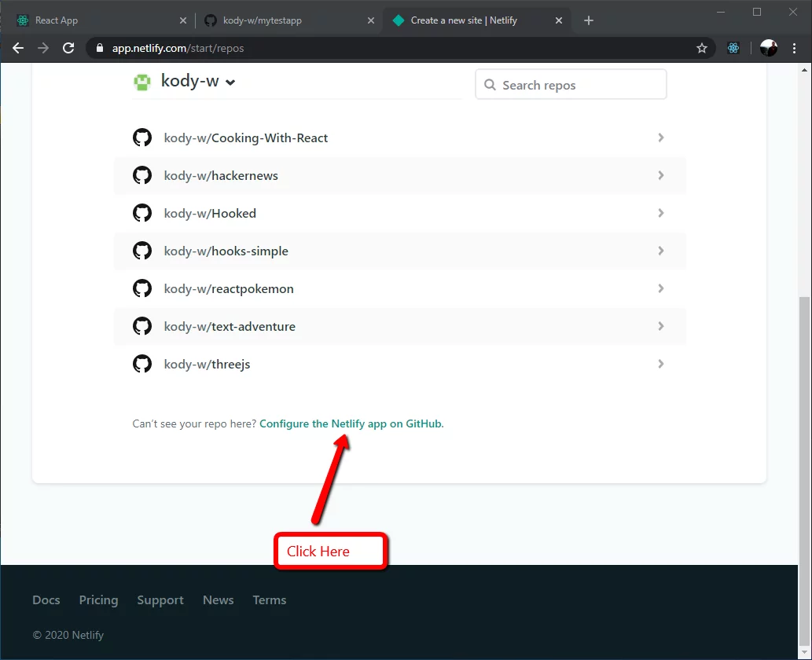The image size is (812, 660).
Task: Close the React App tab
Action: (183, 20)
